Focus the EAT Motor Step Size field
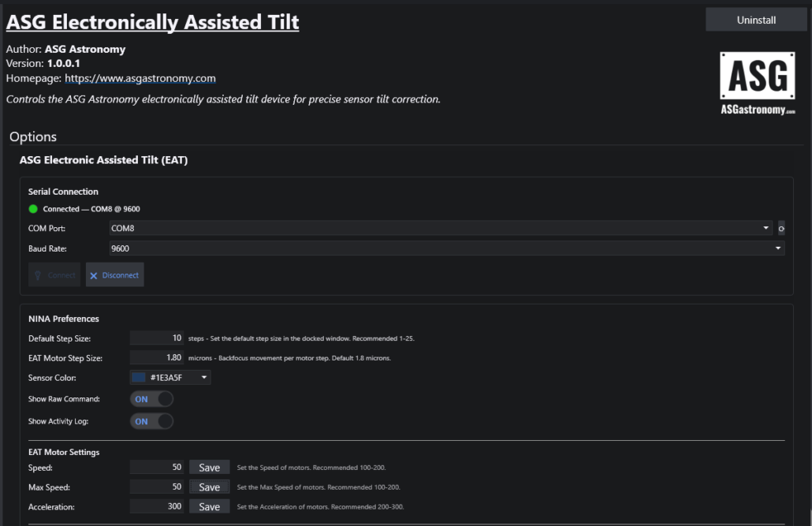 pos(157,358)
